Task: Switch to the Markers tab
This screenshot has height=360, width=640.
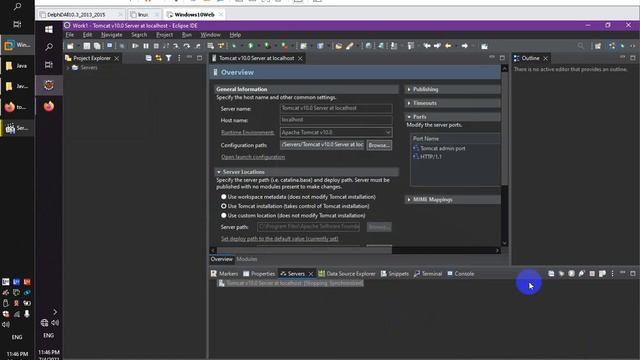Action: tap(224, 273)
